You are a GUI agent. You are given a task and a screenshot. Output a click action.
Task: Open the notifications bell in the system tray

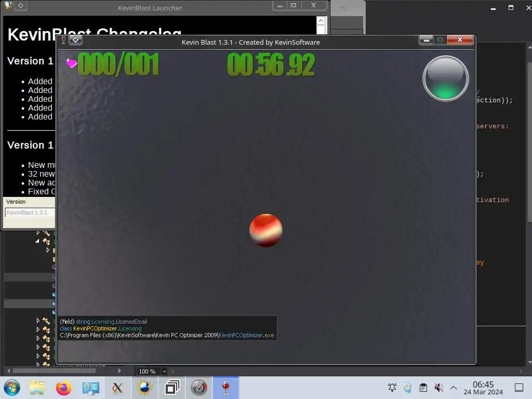click(392, 388)
